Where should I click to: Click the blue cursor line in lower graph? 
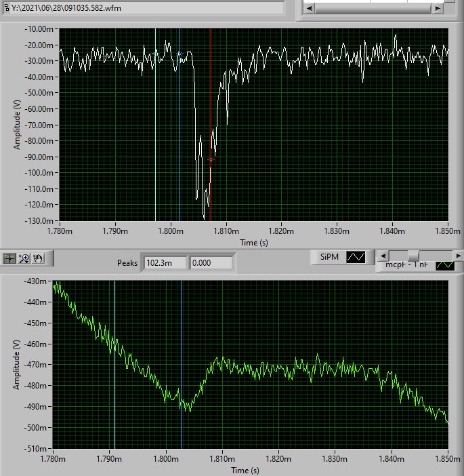pos(181,364)
